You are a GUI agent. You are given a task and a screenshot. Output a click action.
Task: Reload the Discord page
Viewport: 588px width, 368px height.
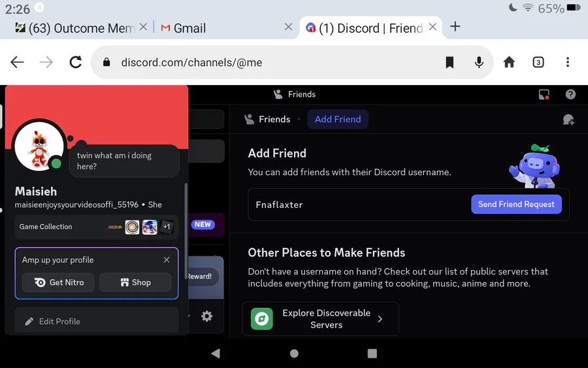coord(76,62)
